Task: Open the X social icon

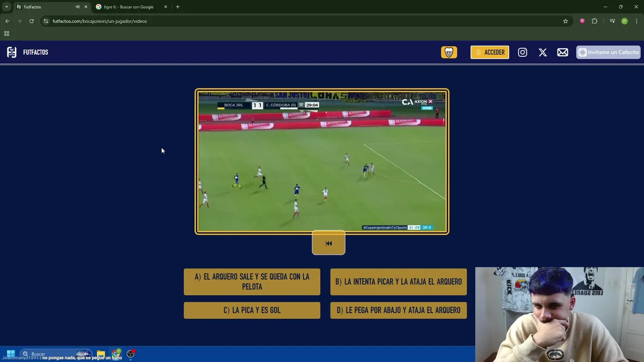Action: click(542, 52)
